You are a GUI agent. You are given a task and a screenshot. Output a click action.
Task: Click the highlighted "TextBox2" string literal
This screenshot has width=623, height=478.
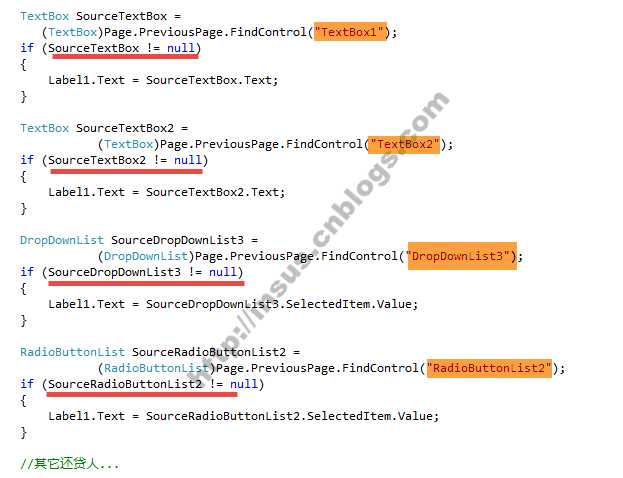[404, 144]
